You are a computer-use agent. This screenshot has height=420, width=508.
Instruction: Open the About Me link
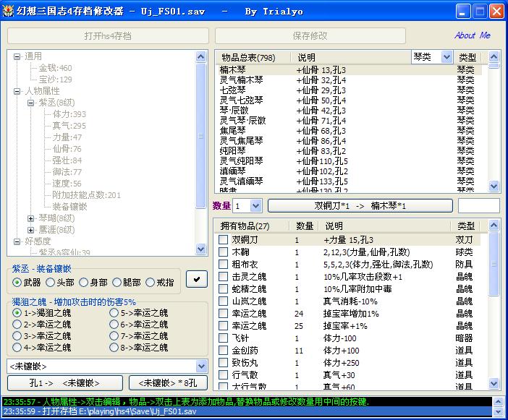pyautogui.click(x=472, y=35)
